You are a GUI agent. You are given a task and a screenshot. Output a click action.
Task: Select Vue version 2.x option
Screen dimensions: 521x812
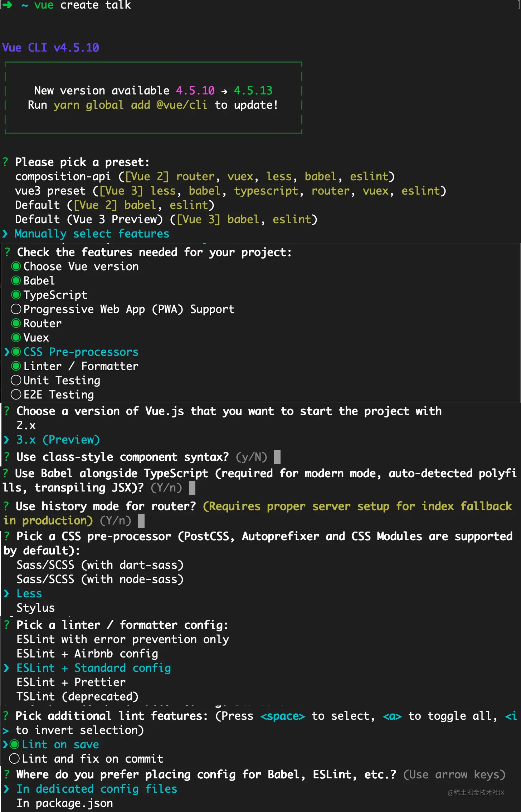pyautogui.click(x=26, y=425)
